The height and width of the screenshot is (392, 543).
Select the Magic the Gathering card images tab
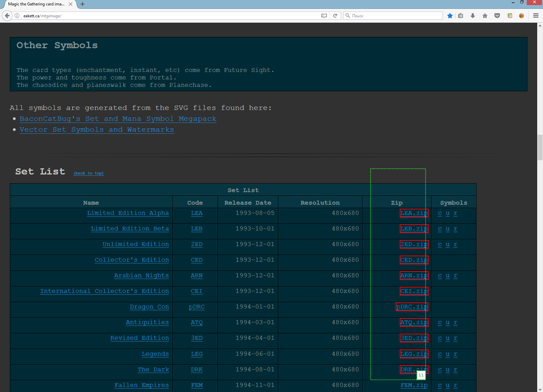click(x=36, y=4)
